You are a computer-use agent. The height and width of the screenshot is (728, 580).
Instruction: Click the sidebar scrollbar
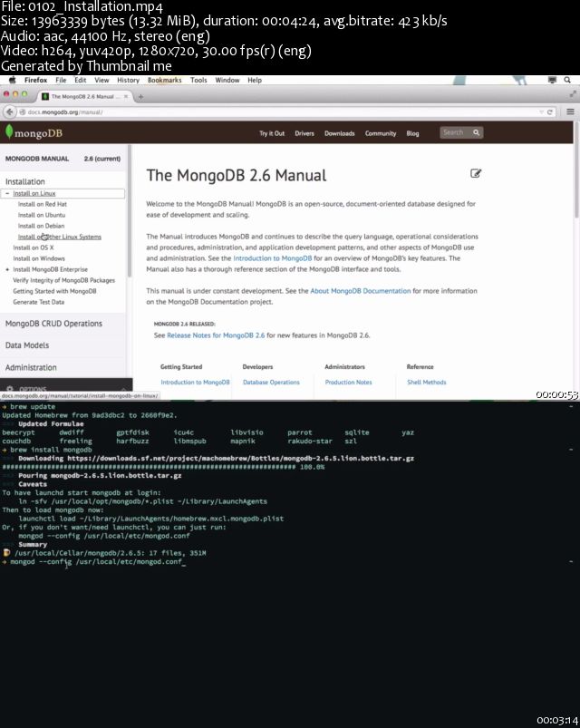click(130, 211)
